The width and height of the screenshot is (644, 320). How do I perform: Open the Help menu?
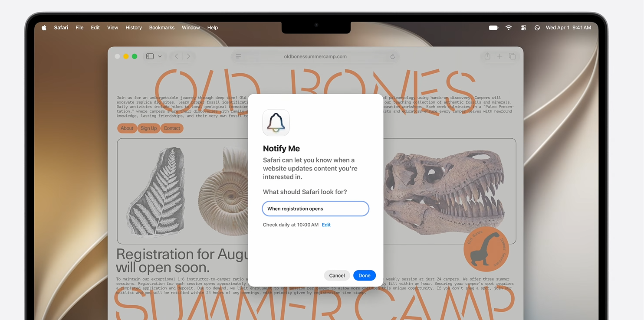pyautogui.click(x=213, y=28)
